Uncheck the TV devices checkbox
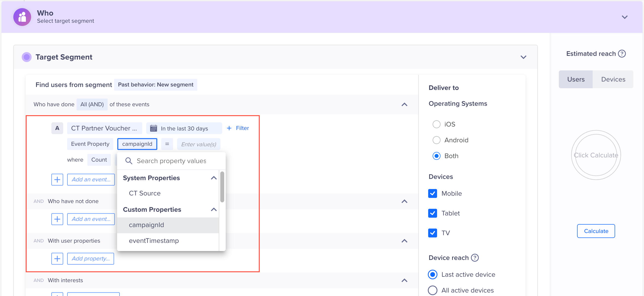The height and width of the screenshot is (296, 644). tap(432, 233)
